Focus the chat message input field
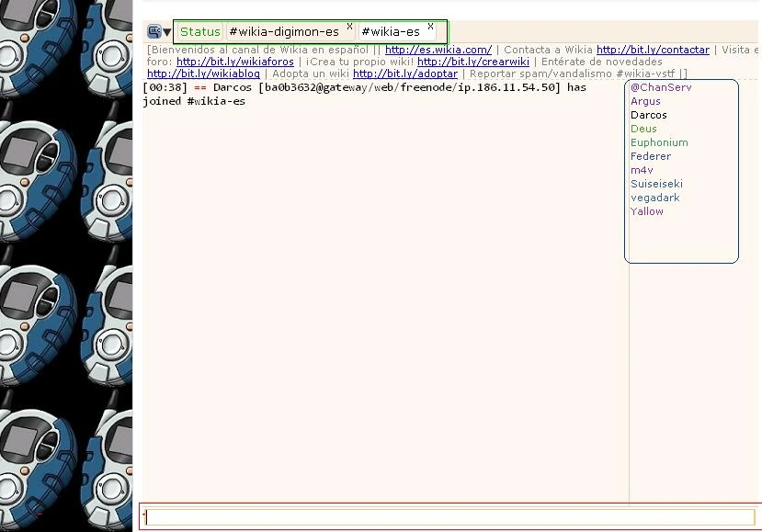The image size is (762, 532). (x=450, y=517)
